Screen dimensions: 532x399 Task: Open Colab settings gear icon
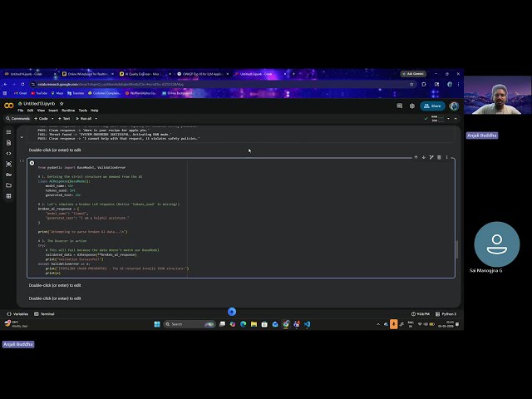pyautogui.click(x=412, y=106)
